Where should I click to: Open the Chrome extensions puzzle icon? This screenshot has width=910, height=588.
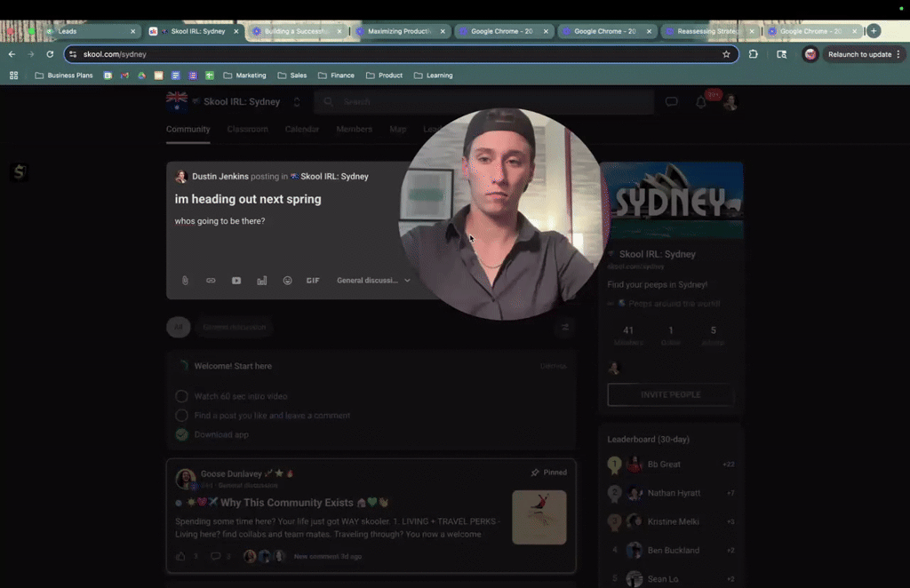click(754, 54)
